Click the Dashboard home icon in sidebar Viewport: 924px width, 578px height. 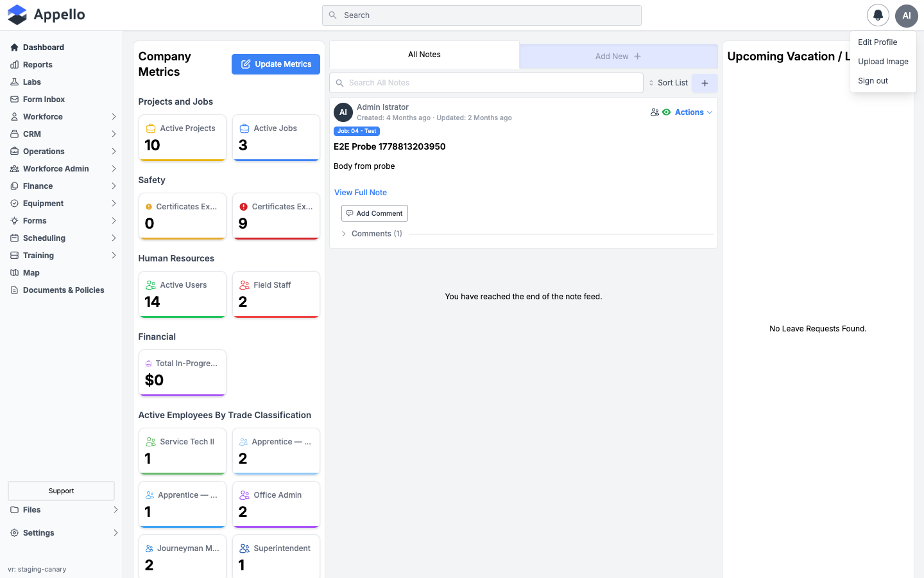click(x=14, y=48)
